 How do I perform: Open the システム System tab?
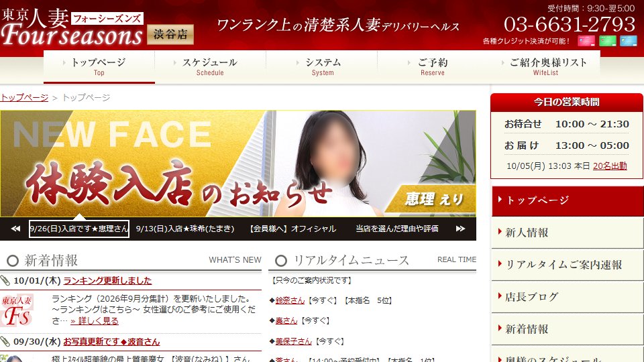click(323, 67)
